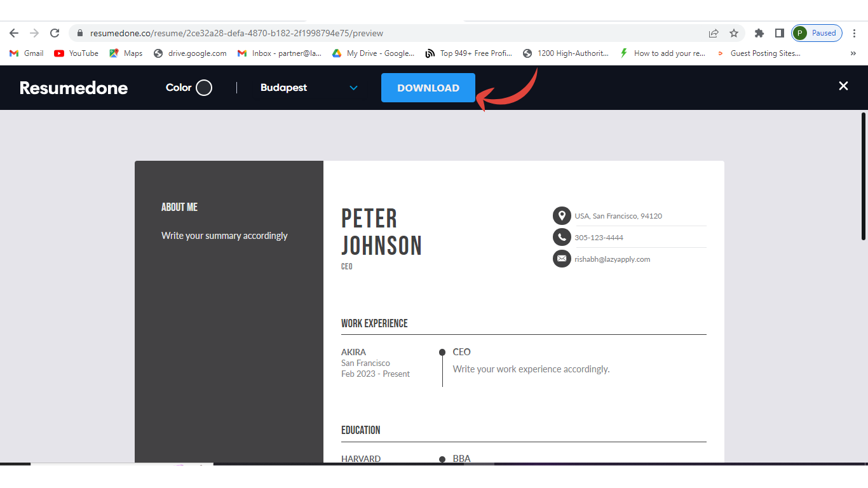Open the Maps bookmark

tap(126, 53)
